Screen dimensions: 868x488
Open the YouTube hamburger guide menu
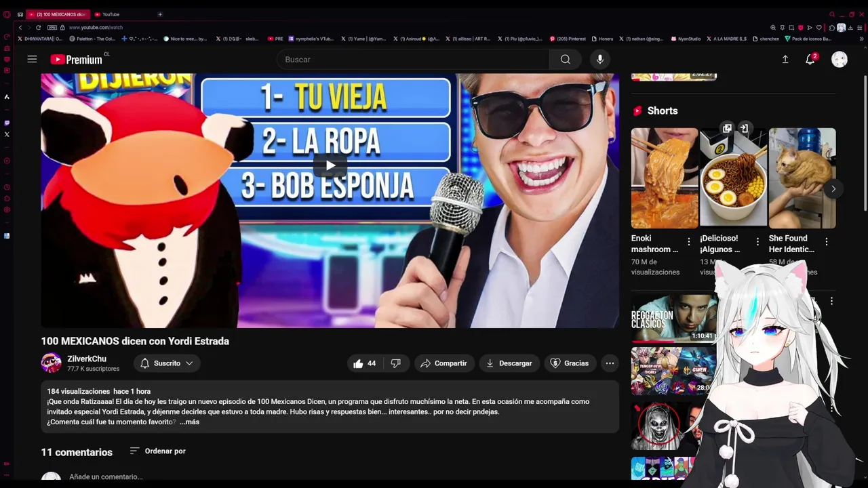click(32, 59)
